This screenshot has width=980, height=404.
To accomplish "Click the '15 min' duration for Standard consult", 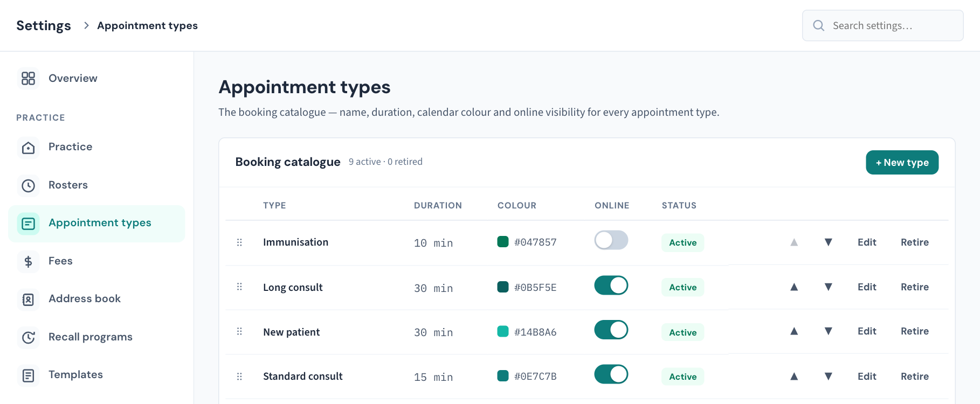I will (x=433, y=377).
